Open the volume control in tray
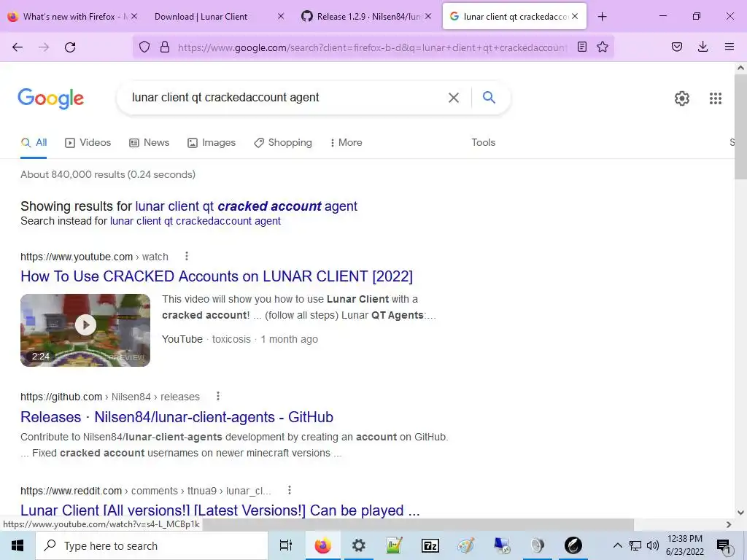The width and height of the screenshot is (747, 560). point(653,545)
